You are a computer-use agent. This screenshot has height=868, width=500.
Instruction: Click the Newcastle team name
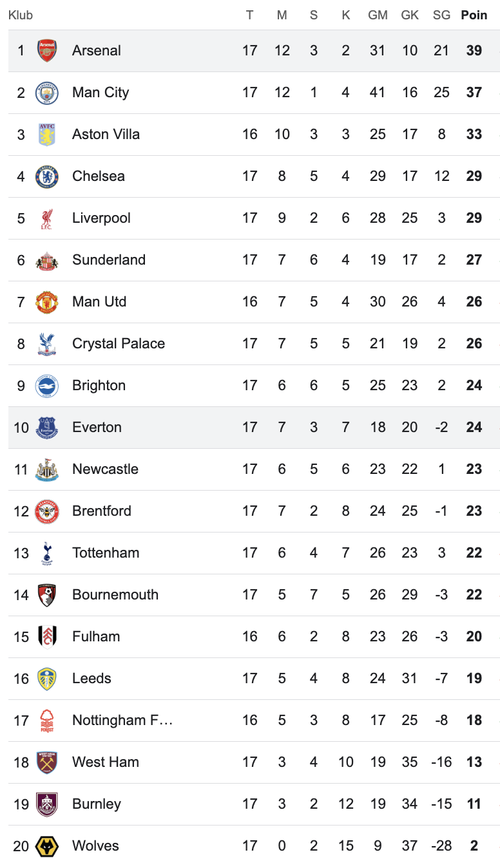click(105, 469)
